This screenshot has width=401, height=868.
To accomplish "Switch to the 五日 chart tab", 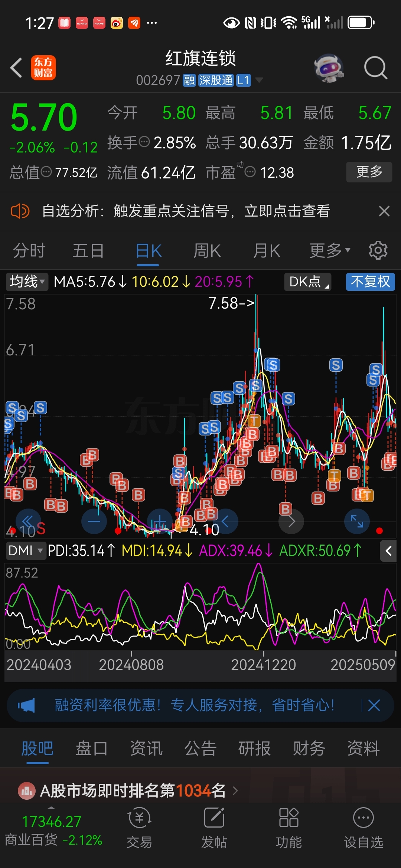I will pyautogui.click(x=88, y=251).
